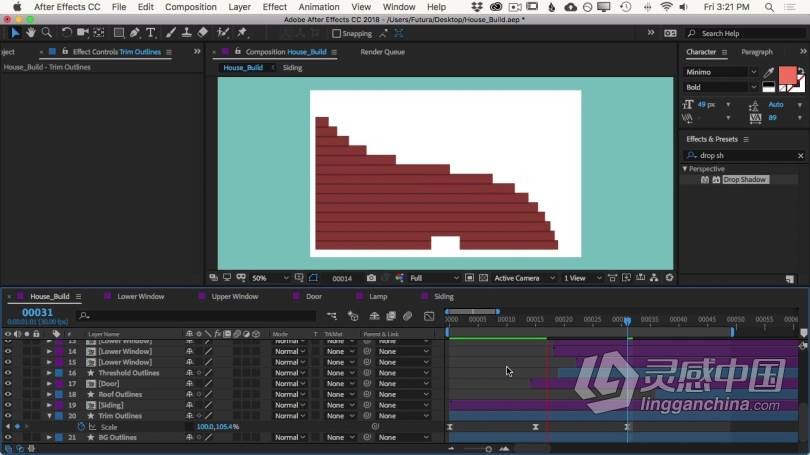This screenshot has width=810, height=455.
Task: Click the red fill color swatch
Action: (787, 76)
